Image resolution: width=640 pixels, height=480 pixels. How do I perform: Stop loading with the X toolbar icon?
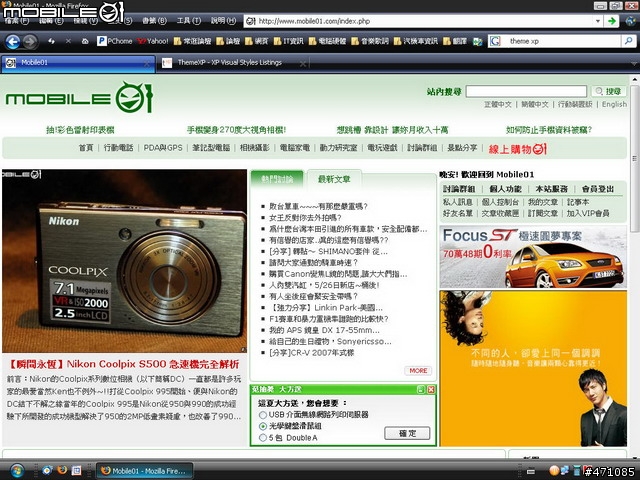tap(68, 41)
